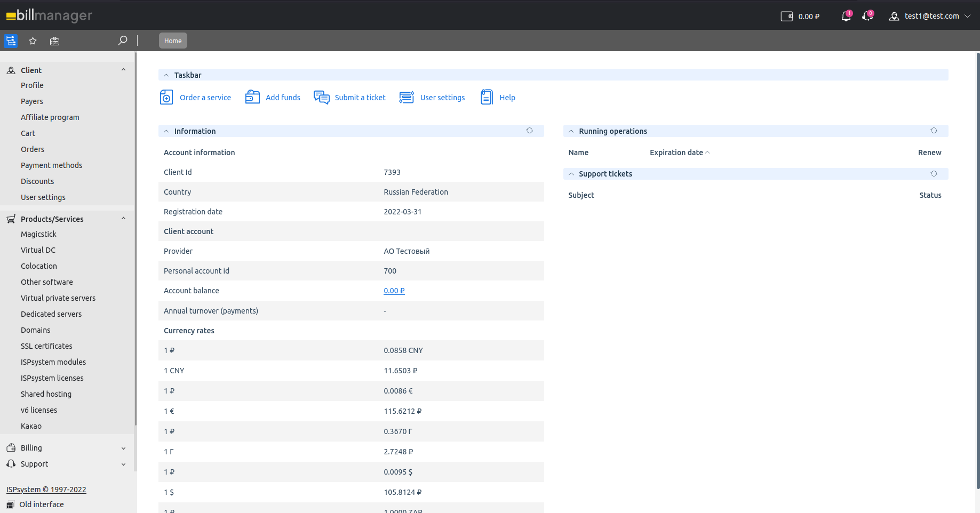Open SSL certificates menu item
The height and width of the screenshot is (513, 980).
coord(46,346)
